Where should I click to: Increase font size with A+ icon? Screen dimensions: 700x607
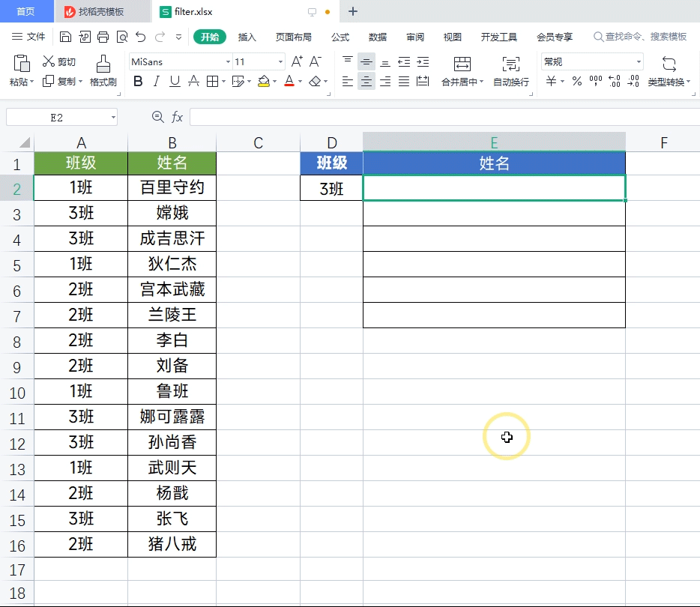297,61
